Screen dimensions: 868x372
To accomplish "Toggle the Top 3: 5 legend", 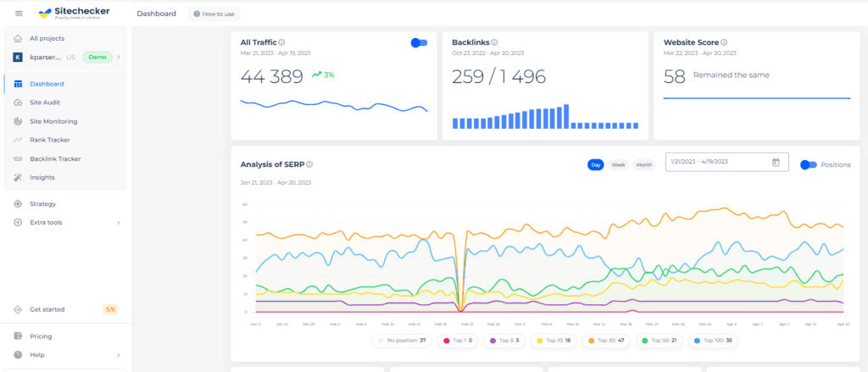I will 504,341.
